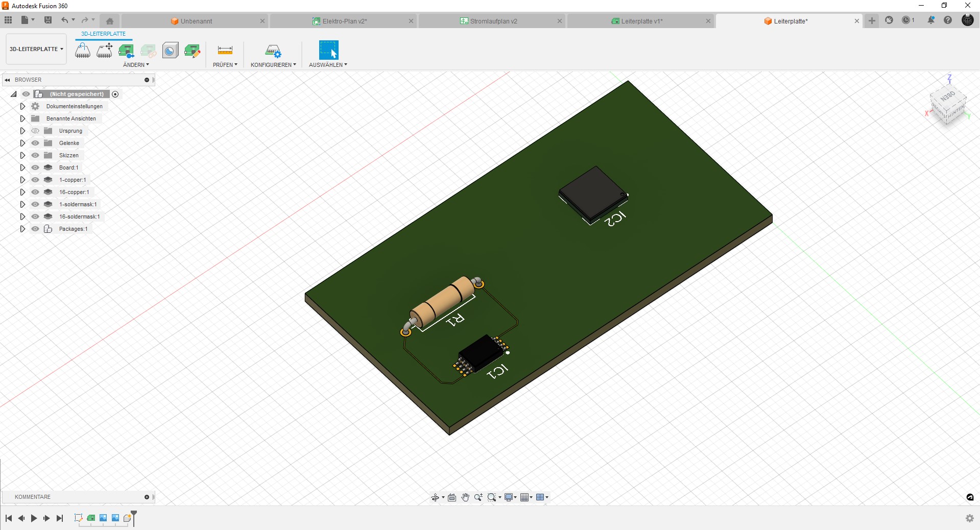Viewport: 980px width, 530px height.
Task: Open the File menu icon
Action: click(x=25, y=20)
